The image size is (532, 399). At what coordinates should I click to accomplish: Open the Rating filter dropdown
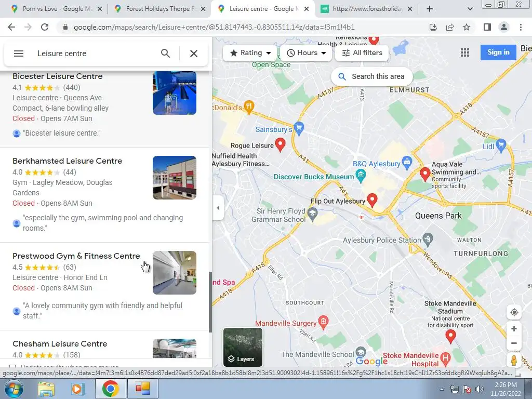click(250, 53)
